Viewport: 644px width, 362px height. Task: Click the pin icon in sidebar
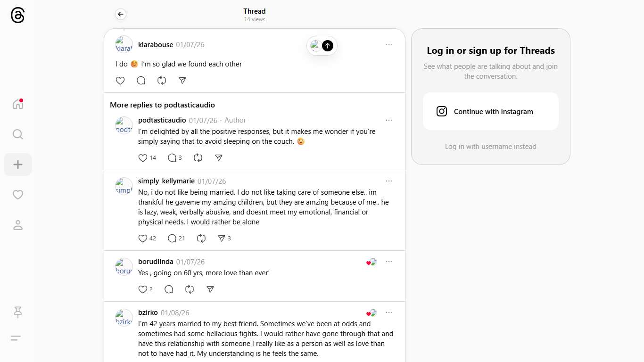pos(18,312)
